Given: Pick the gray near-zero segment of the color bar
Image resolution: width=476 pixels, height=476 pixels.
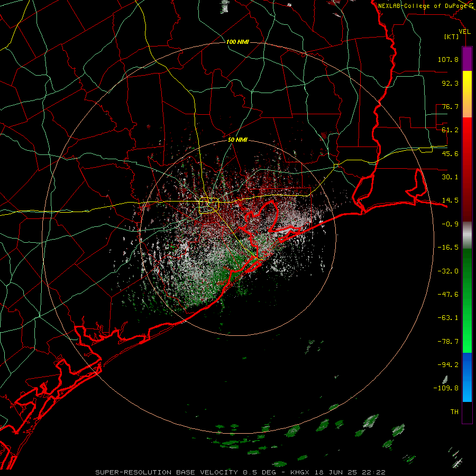Looking at the screenshot, I should [467, 235].
